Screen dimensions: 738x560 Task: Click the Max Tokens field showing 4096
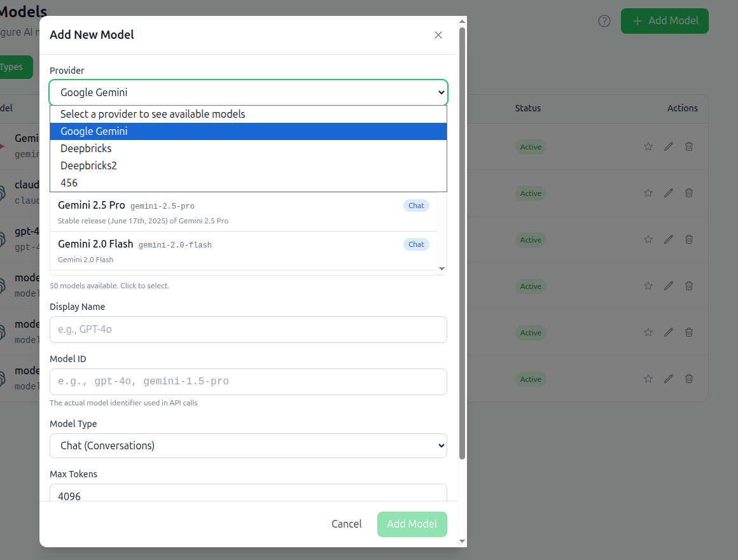pyautogui.click(x=248, y=493)
